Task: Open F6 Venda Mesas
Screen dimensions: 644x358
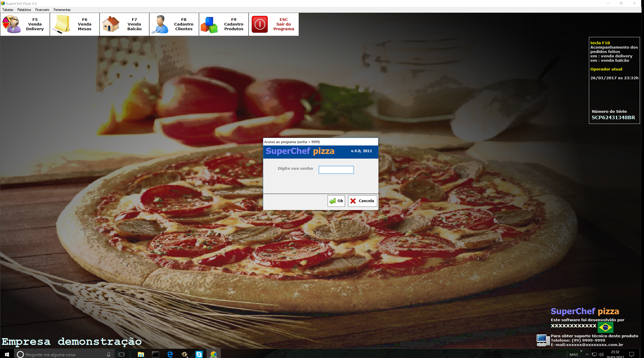Action: point(75,24)
